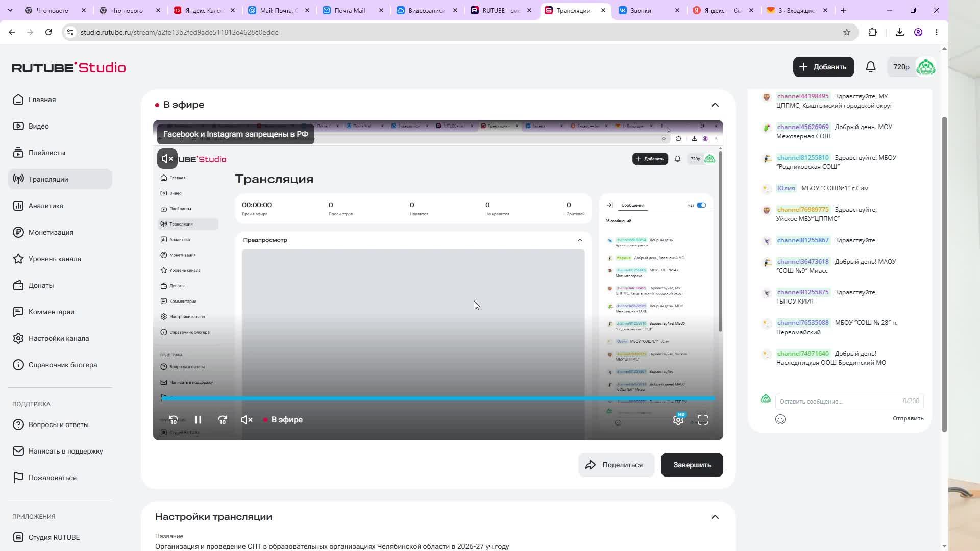Screen dimensions: 980x551
Task: Open the channel avatar profile menu
Action: click(926, 67)
